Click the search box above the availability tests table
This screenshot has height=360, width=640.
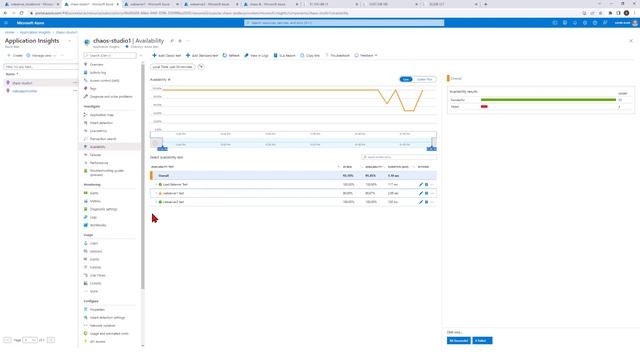399,157
